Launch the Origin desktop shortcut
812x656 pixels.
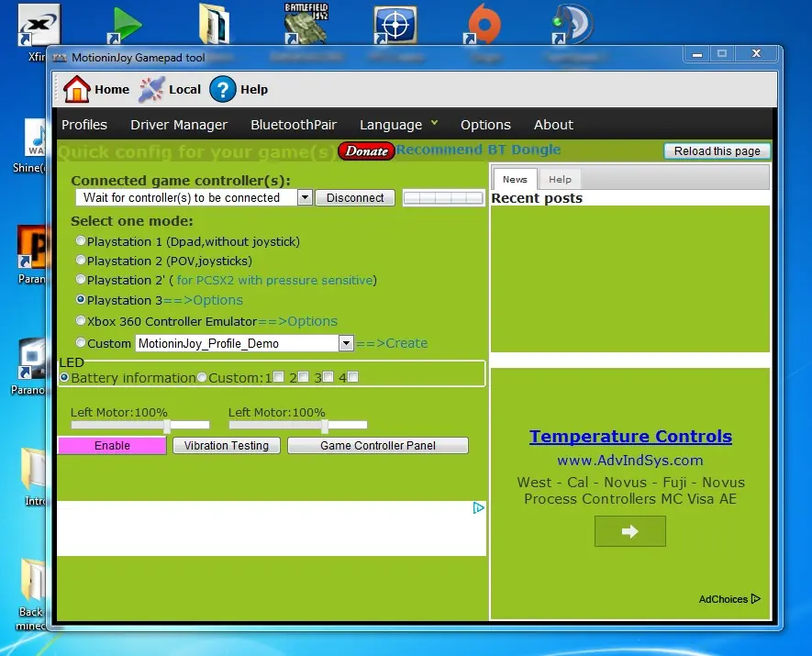pos(484,25)
